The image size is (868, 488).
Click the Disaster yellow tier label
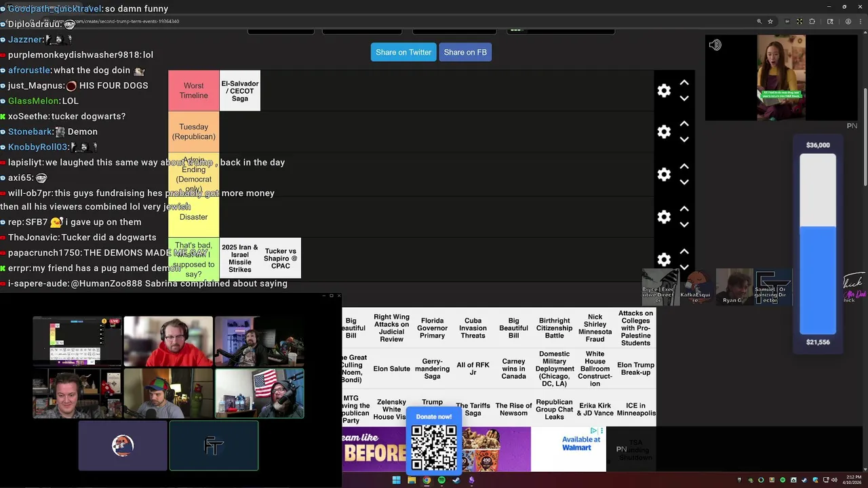194,217
